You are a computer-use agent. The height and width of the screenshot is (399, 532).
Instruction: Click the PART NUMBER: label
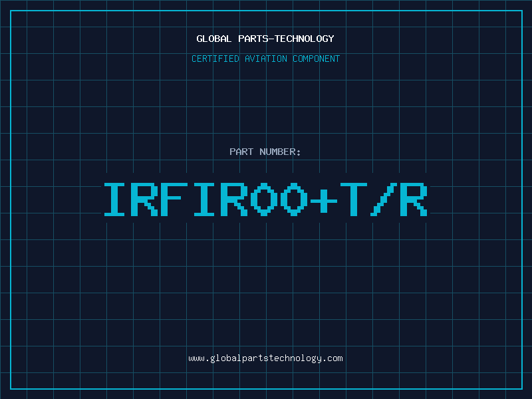coord(265,152)
